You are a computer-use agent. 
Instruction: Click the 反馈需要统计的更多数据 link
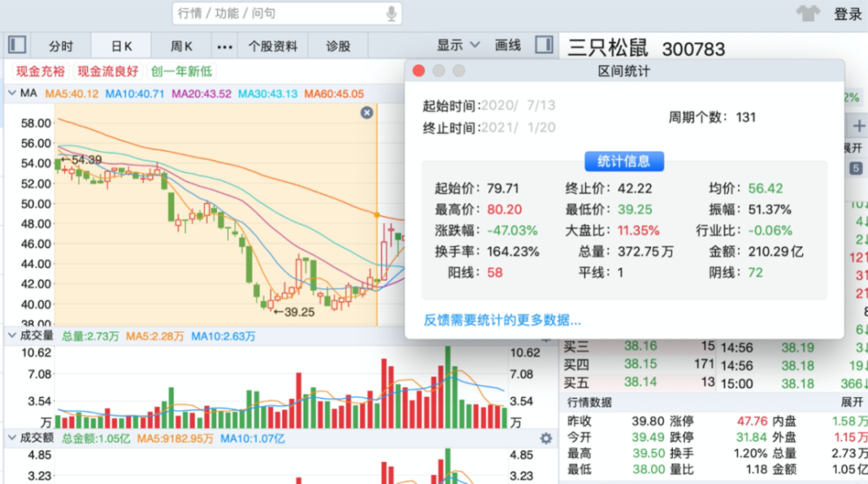[x=502, y=320]
